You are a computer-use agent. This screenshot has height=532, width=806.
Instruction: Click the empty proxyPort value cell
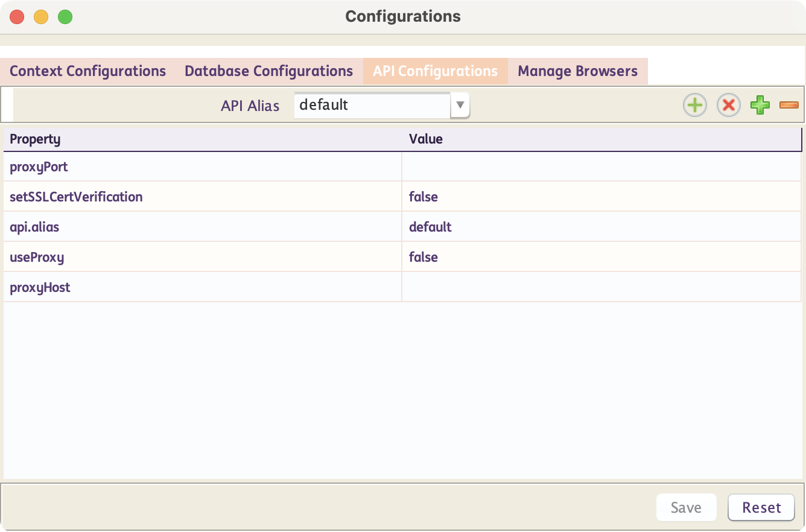click(x=601, y=167)
